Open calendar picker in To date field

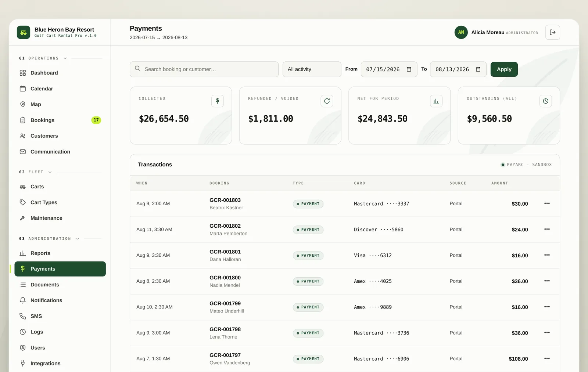click(478, 69)
